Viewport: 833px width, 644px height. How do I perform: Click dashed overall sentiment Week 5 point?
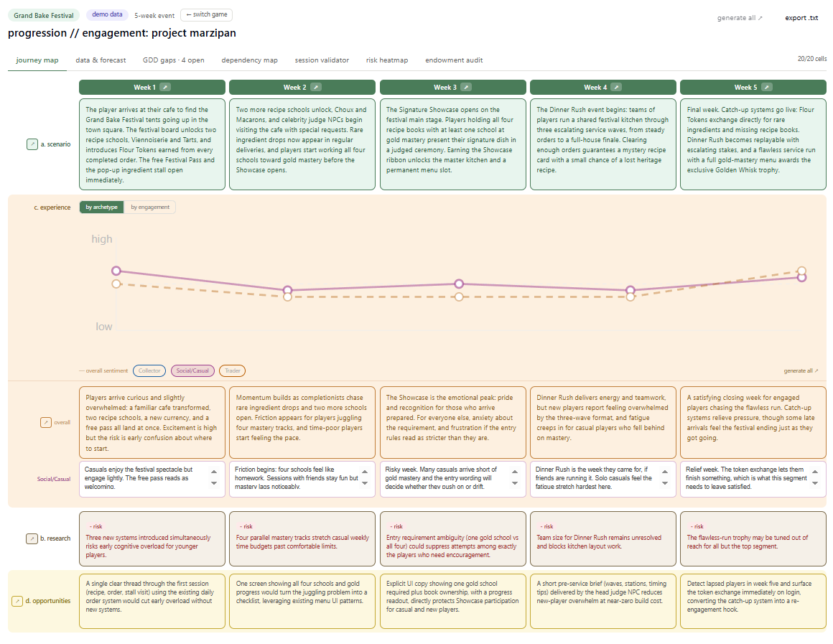click(801, 271)
